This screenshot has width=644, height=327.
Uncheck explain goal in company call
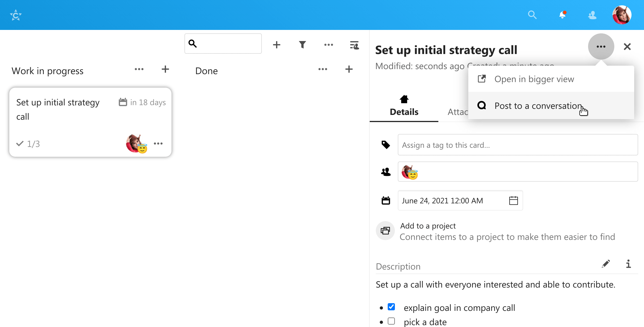[x=391, y=307]
